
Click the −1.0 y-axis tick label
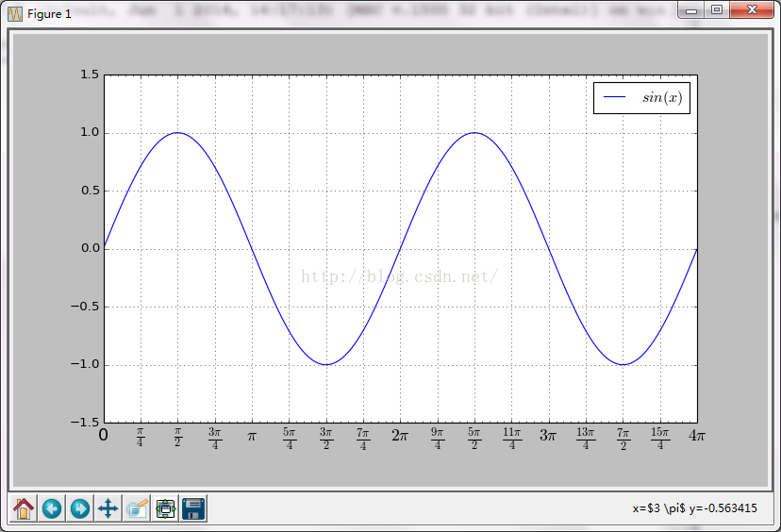85,365
